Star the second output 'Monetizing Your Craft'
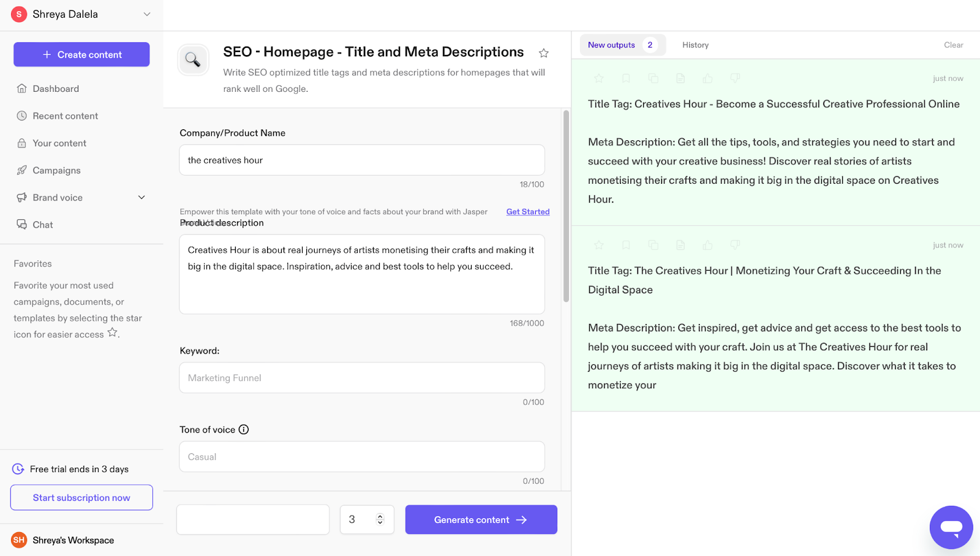The image size is (980, 556). point(599,245)
